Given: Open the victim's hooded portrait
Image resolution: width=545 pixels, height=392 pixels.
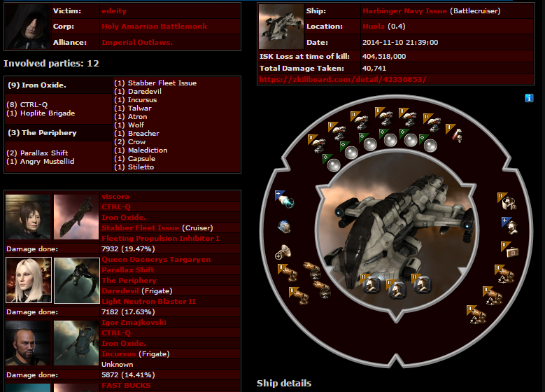Looking at the screenshot, I should point(27,27).
